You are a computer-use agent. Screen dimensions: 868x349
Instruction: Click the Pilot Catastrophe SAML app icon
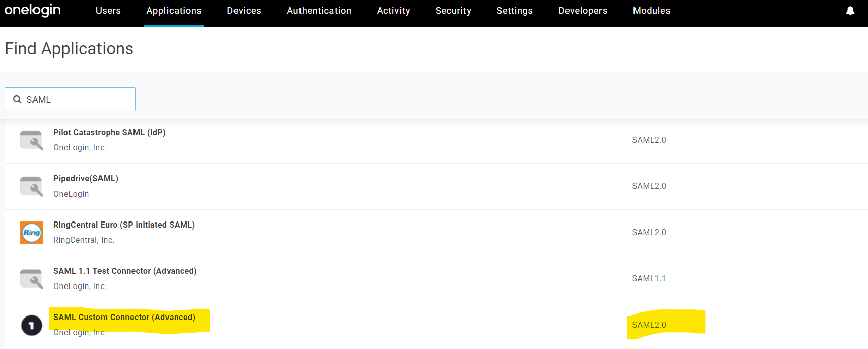pyautogui.click(x=31, y=140)
